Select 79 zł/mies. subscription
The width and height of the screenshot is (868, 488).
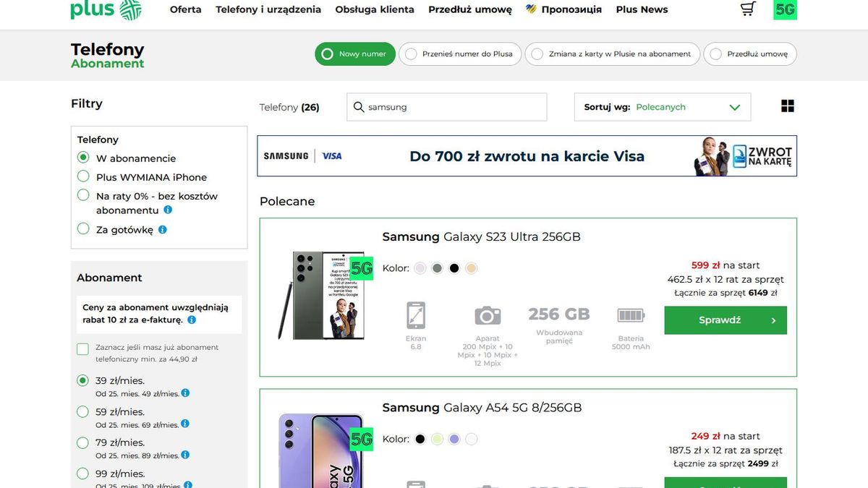[x=83, y=442]
